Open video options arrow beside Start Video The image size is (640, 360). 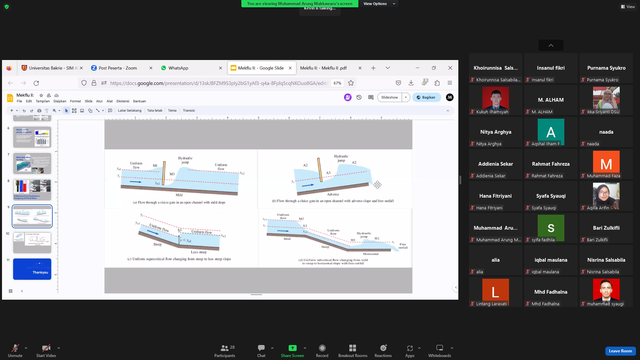(59, 348)
